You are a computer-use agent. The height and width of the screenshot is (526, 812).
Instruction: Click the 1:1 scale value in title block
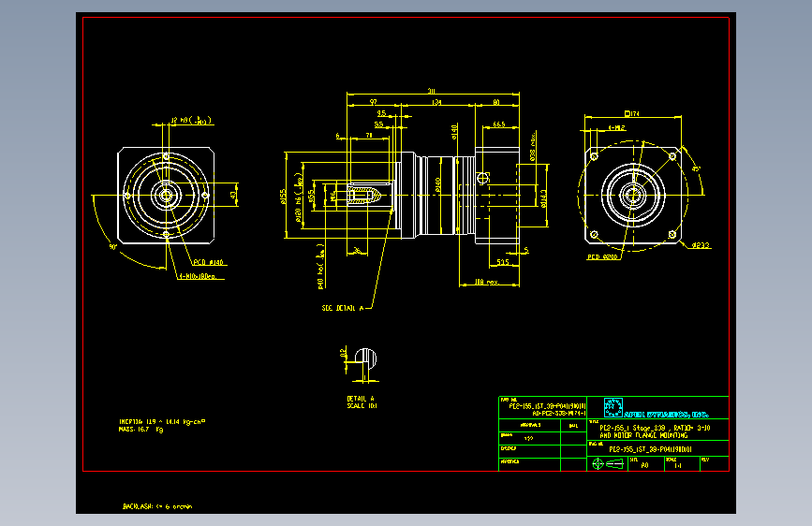678,465
